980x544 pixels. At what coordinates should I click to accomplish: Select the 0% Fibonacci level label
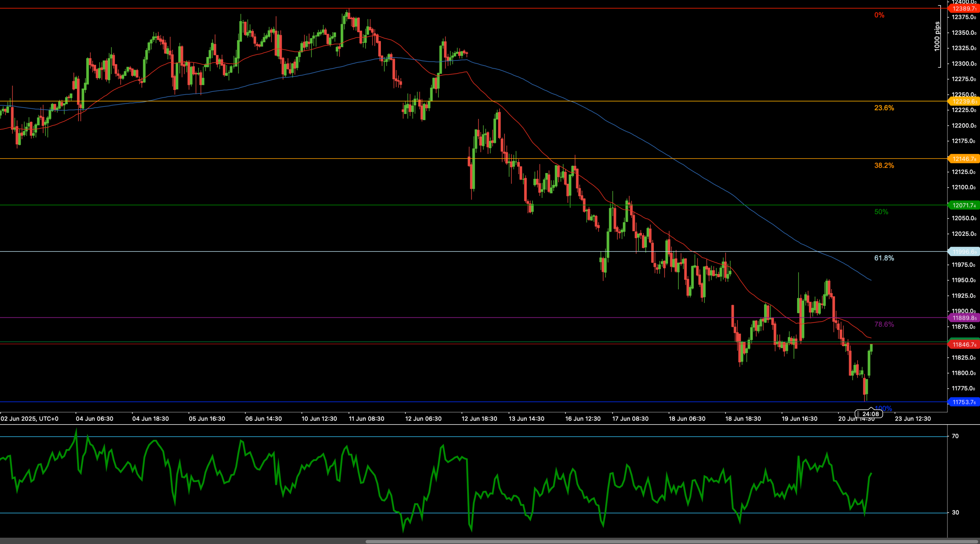point(879,15)
